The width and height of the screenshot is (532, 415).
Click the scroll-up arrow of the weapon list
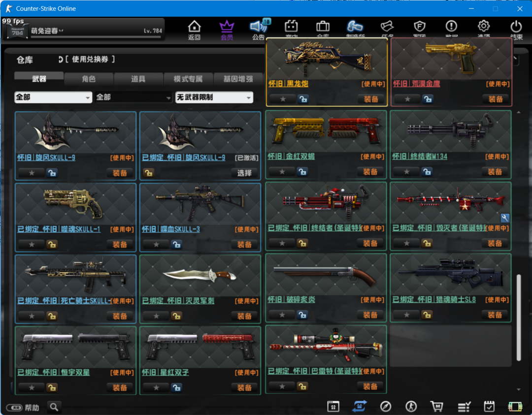pos(518,112)
